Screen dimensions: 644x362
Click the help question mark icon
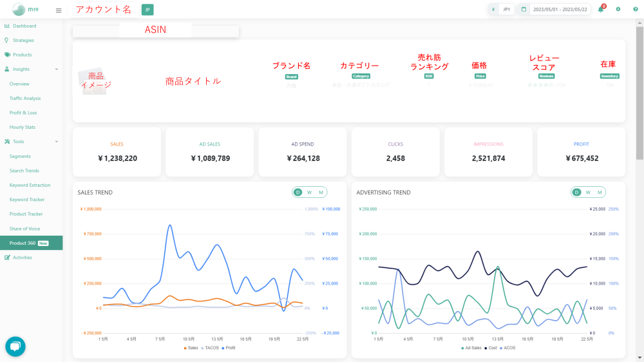point(634,10)
